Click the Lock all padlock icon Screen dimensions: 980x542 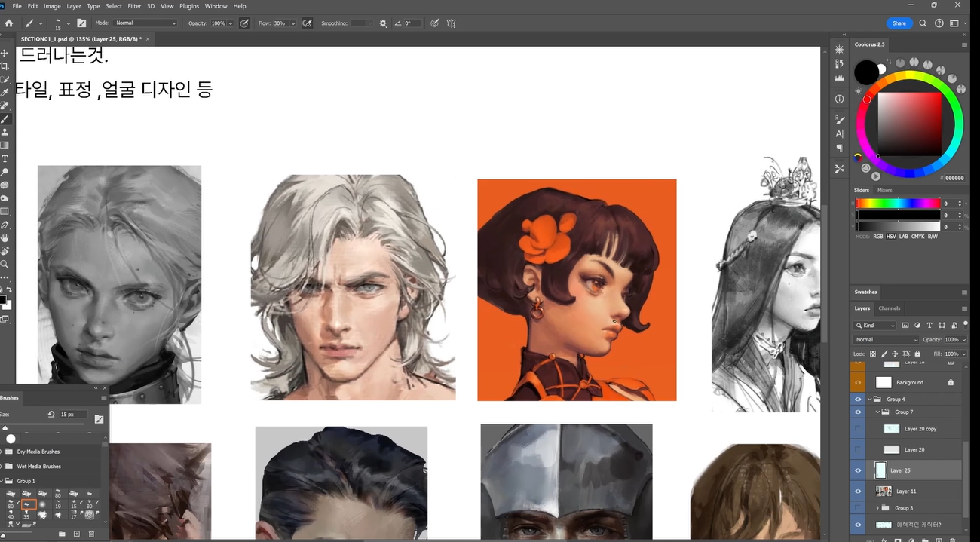point(917,354)
